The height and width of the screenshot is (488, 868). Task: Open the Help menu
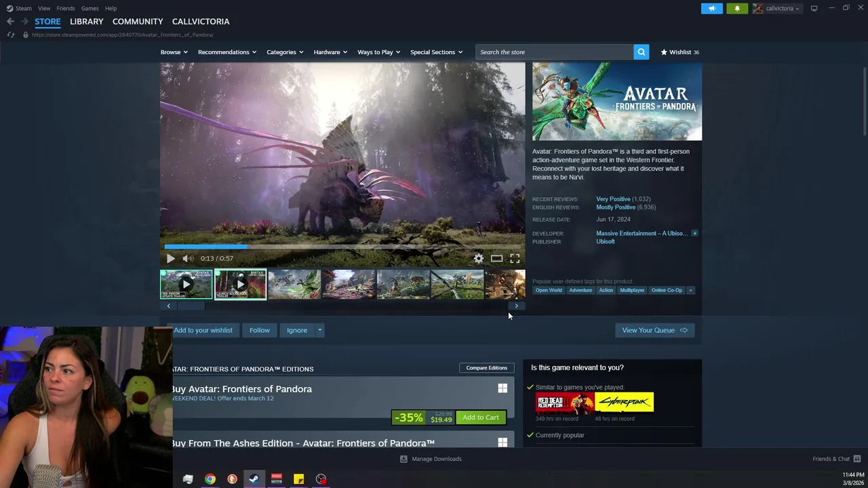pyautogui.click(x=111, y=8)
